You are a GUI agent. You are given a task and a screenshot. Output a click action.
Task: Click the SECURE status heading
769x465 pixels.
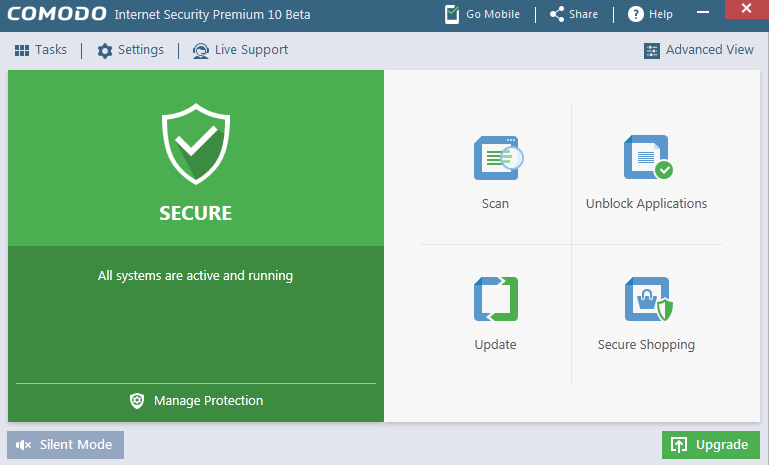click(196, 213)
